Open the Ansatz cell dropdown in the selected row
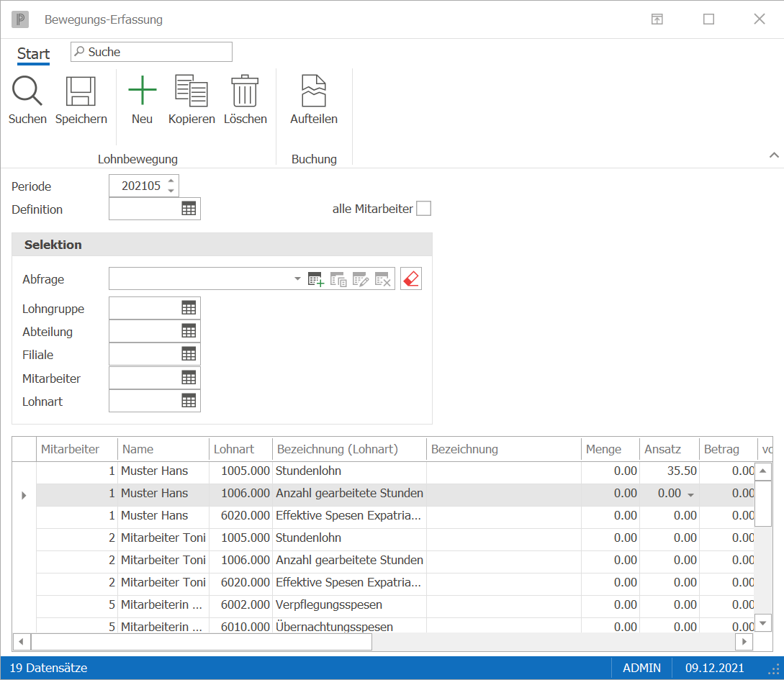The image size is (784, 680). (690, 494)
